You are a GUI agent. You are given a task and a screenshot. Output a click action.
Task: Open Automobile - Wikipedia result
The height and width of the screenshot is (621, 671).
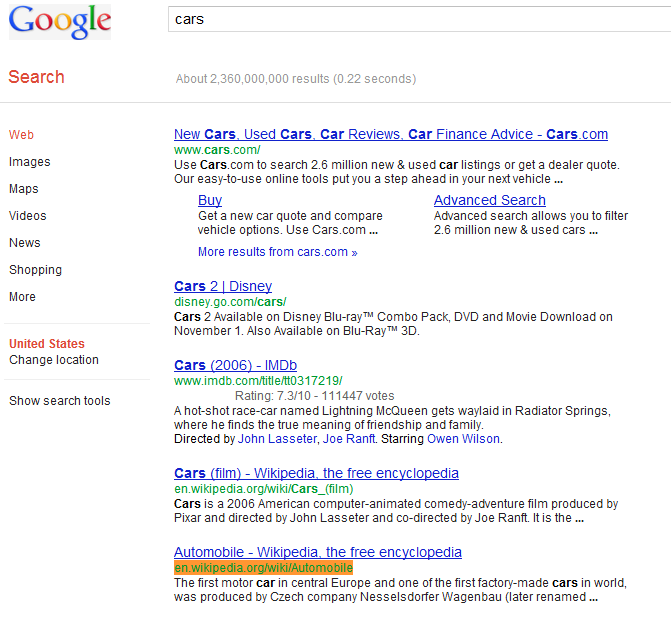coord(318,552)
